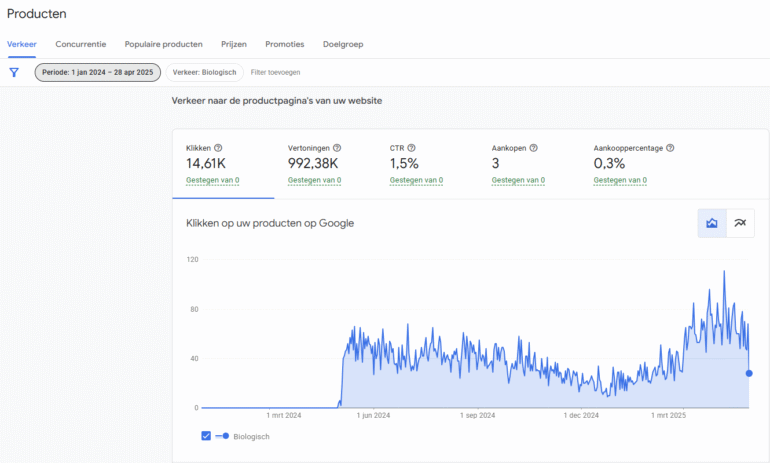770x463 pixels.
Task: Click the 1 jun 2024 axis label
Action: [373, 415]
